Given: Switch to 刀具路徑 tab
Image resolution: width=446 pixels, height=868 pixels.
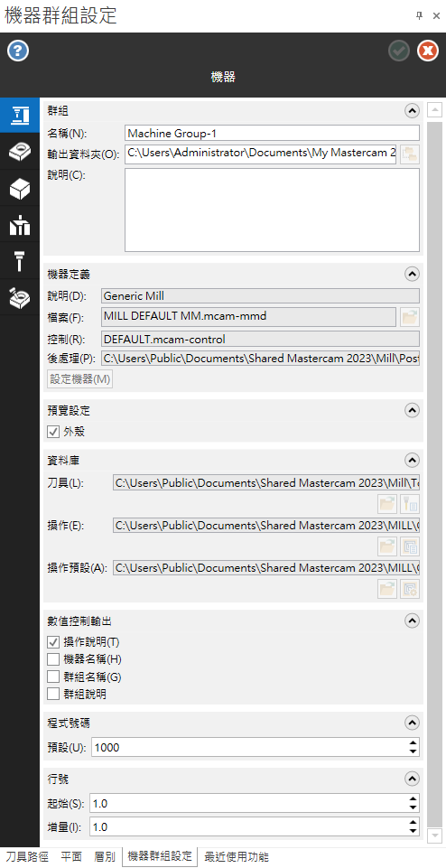Looking at the screenshot, I should [26, 857].
